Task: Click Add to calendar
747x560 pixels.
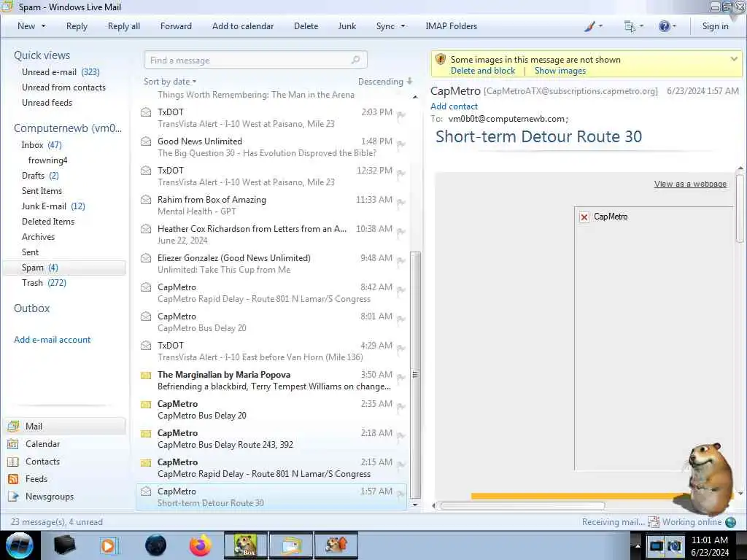Action: click(243, 26)
